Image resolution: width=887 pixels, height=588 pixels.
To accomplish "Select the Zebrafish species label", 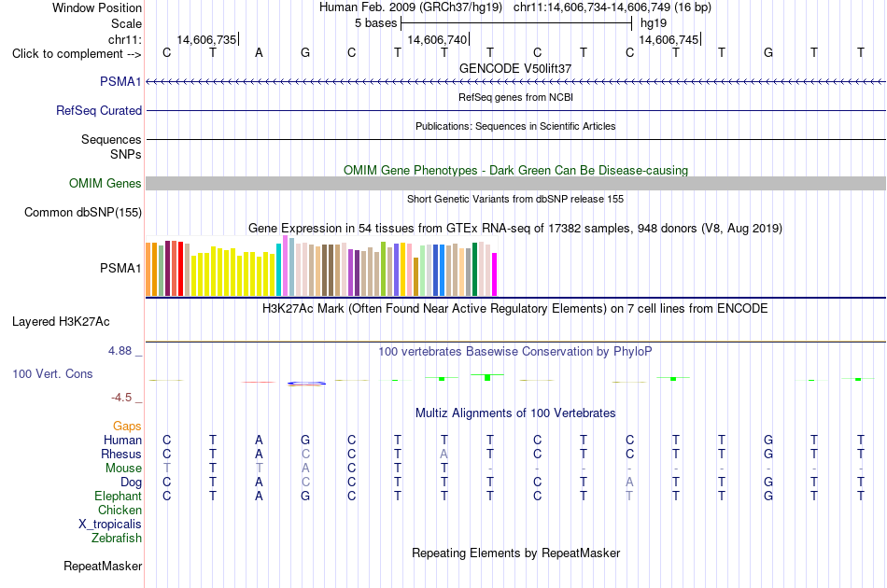I will 117,538.
